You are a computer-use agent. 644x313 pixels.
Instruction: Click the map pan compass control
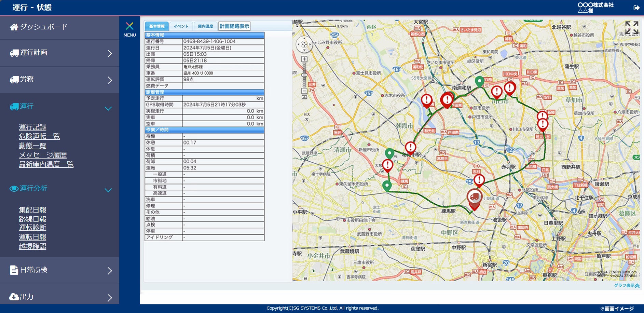(304, 44)
